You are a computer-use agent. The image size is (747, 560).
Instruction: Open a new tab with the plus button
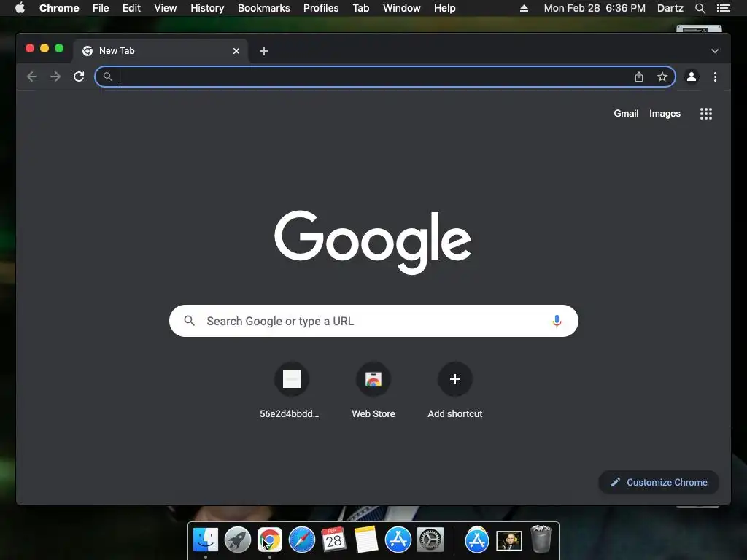coord(264,51)
